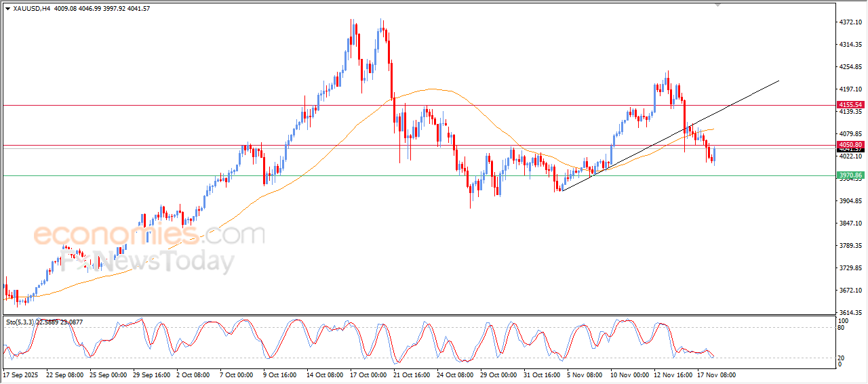Click the stochastic scale value 100

click(x=844, y=320)
